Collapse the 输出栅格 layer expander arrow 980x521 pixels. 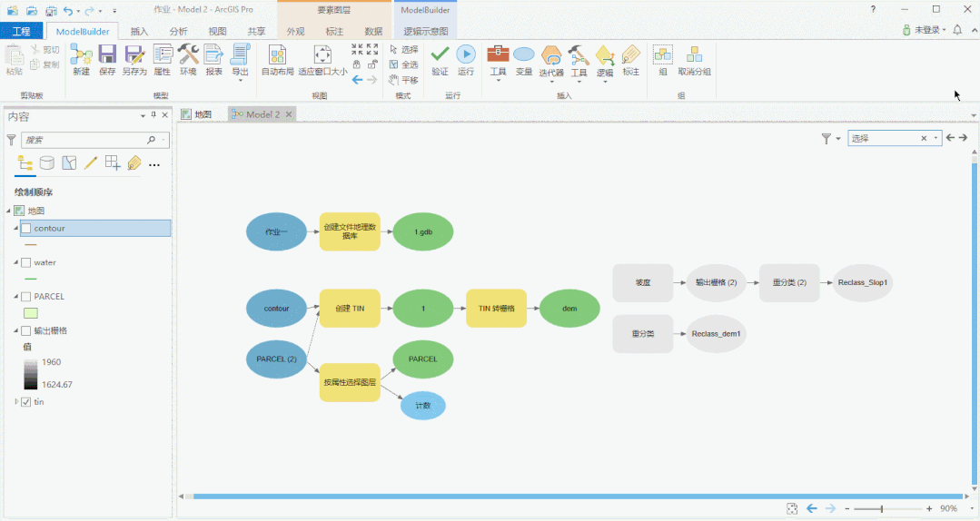click(16, 330)
